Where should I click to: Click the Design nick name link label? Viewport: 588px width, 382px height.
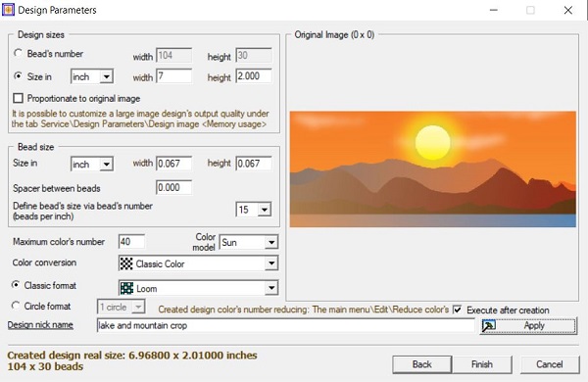point(40,324)
